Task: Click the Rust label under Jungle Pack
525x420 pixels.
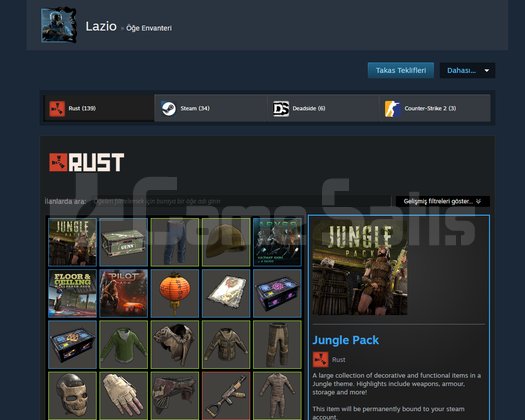Action: pos(339,360)
